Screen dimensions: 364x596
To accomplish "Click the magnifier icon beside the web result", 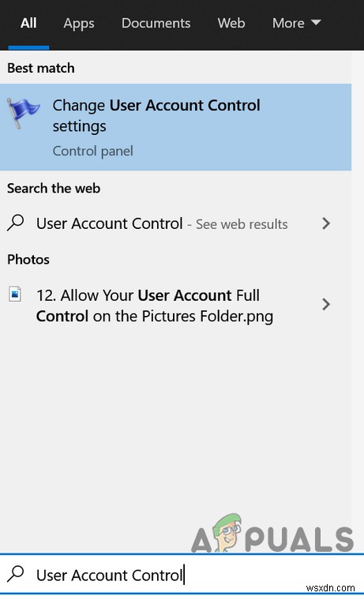I will pyautogui.click(x=16, y=223).
